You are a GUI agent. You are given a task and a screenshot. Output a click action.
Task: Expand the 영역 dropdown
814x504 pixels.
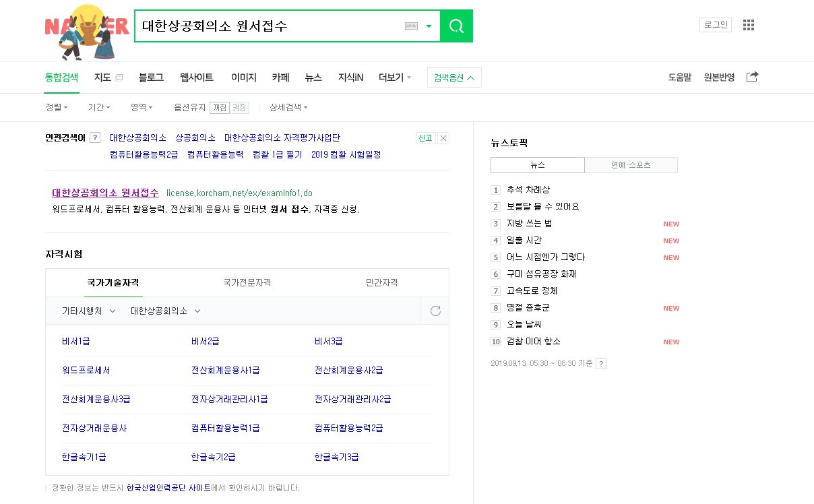point(142,107)
